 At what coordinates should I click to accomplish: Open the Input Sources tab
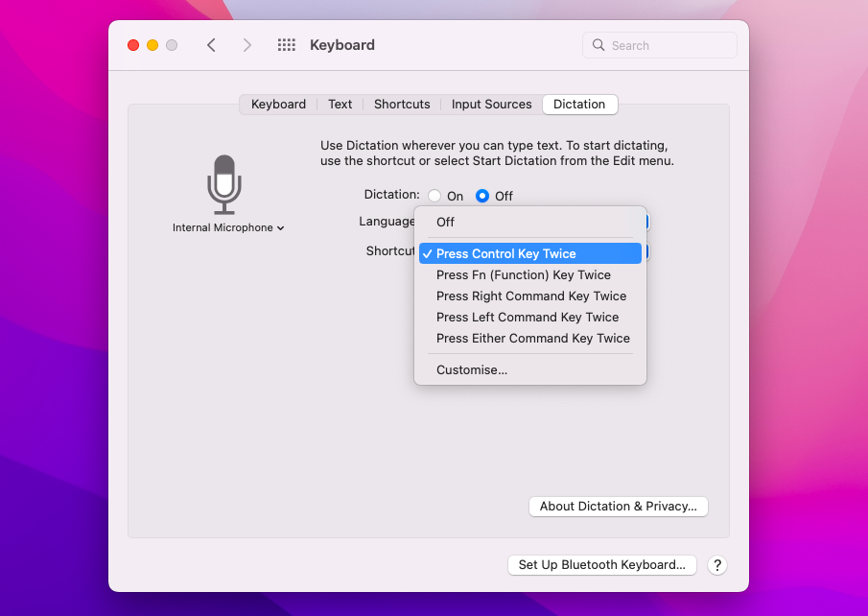[490, 104]
